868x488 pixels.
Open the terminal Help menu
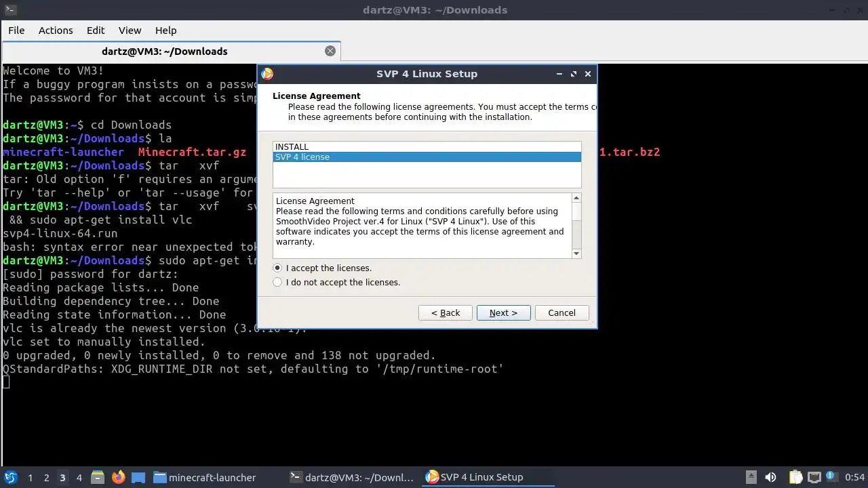pyautogui.click(x=165, y=30)
